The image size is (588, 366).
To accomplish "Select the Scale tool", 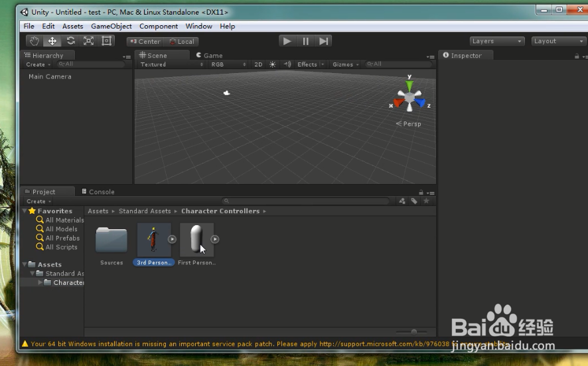I will click(x=88, y=41).
